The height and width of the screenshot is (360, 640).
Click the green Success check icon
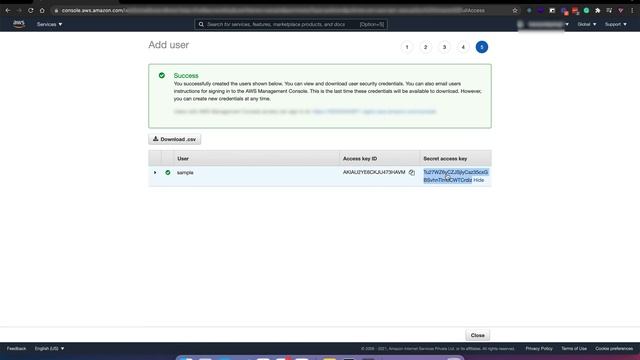(x=162, y=76)
